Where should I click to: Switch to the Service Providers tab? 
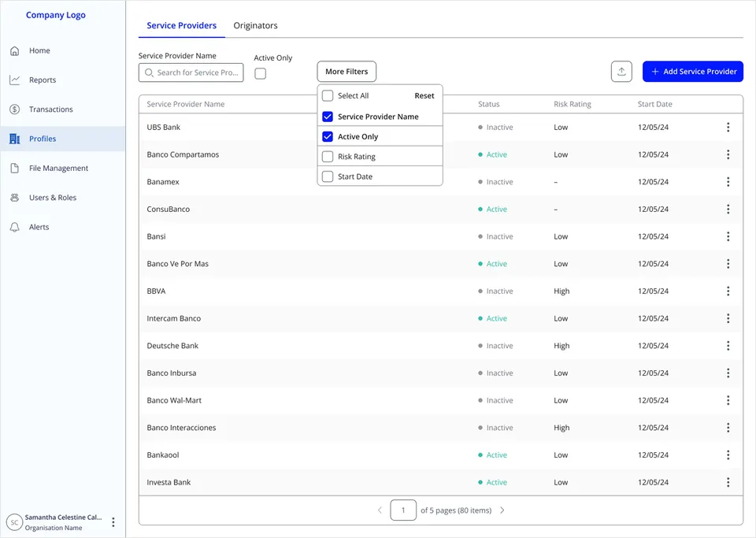click(182, 25)
